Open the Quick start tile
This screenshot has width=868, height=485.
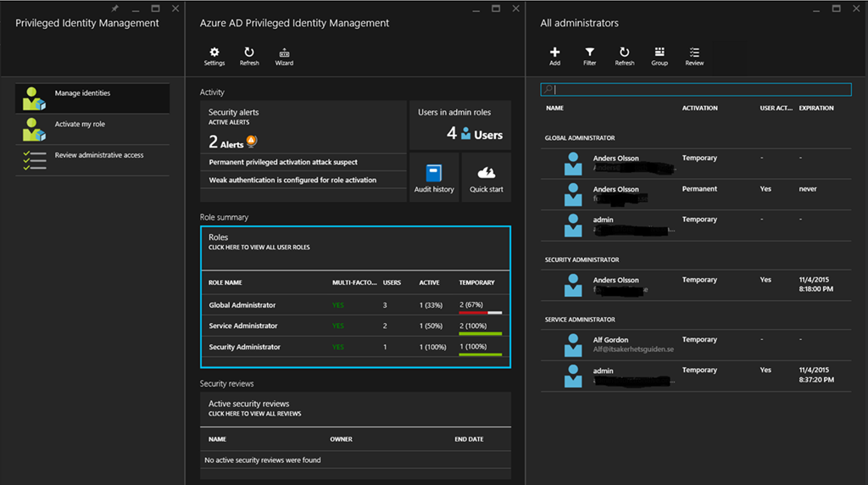tap(486, 177)
